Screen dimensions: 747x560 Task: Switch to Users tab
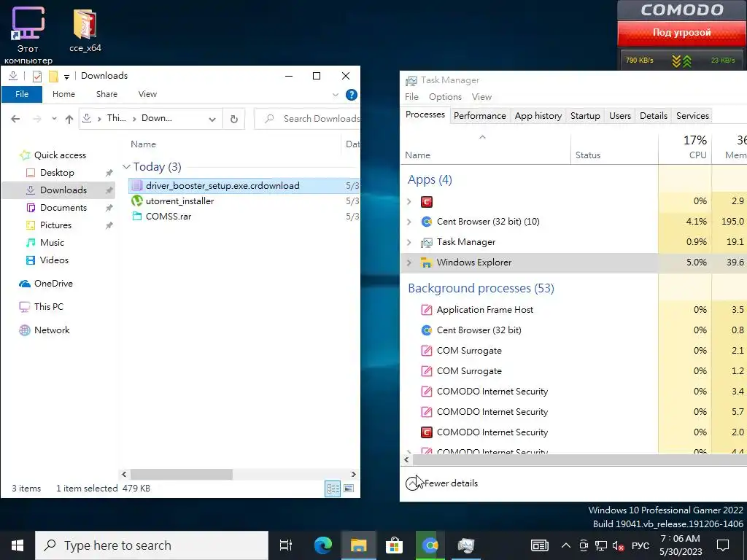pyautogui.click(x=620, y=116)
